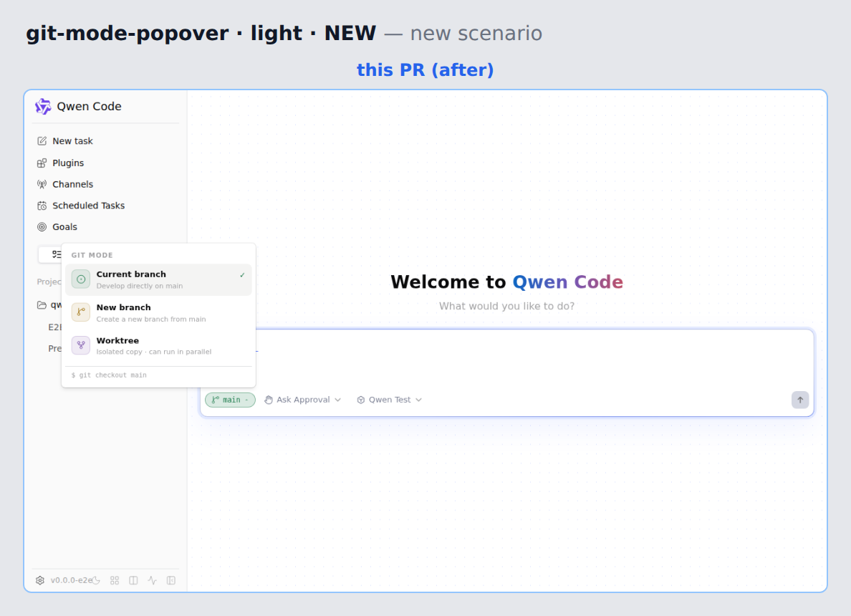Viewport: 851px width, 616px height.
Task: Click the '$ git checkout main' command text
Action: tap(109, 375)
